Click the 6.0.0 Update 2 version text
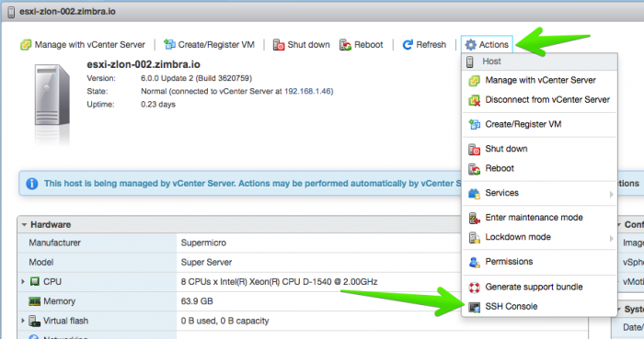Viewport: 644px width, 339px height. 196,78
